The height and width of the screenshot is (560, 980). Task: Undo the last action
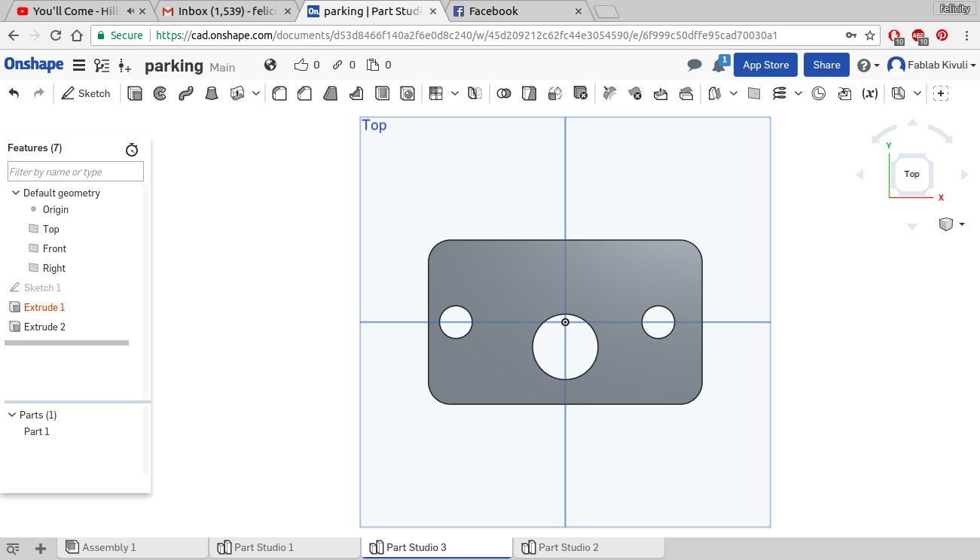click(x=14, y=93)
